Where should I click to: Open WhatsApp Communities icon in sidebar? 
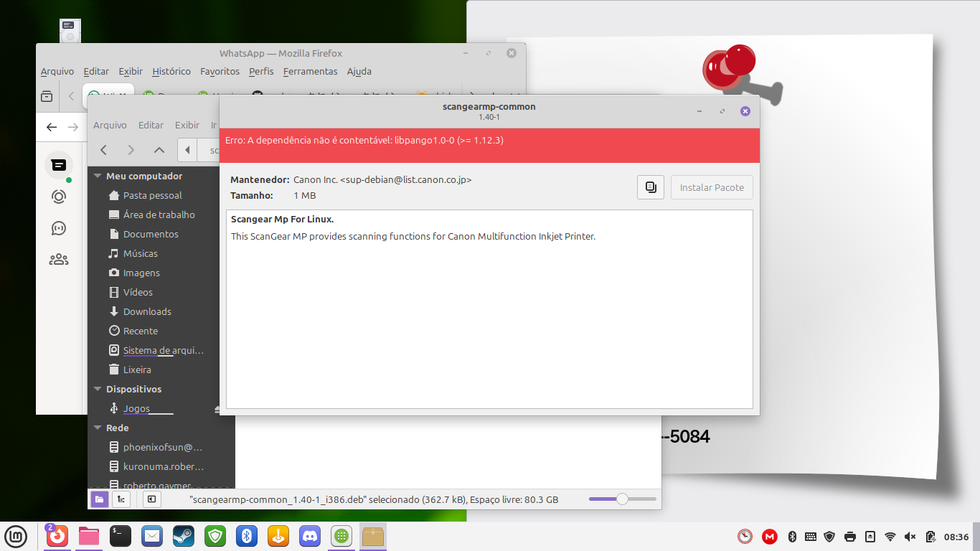click(x=59, y=260)
